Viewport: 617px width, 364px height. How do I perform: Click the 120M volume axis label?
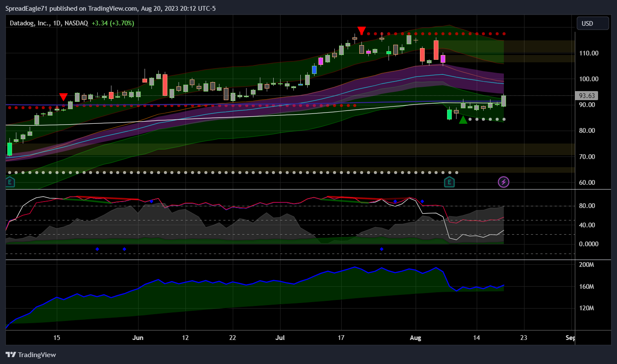tap(586, 308)
